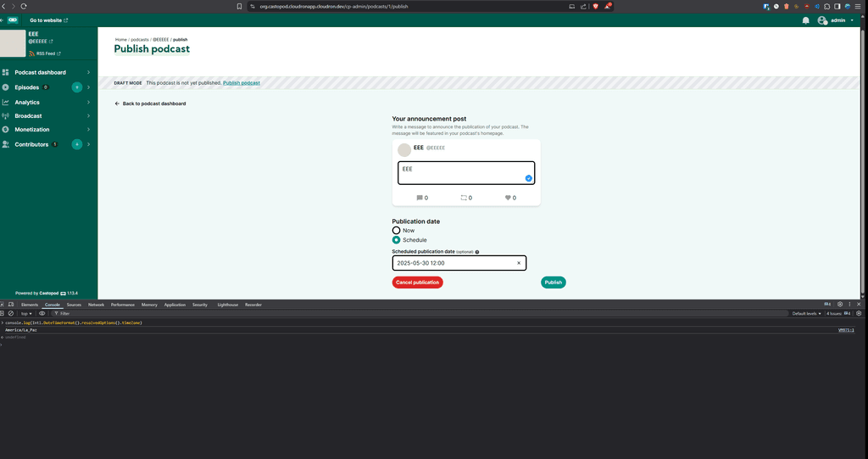Viewport: 868px width, 459px height.
Task: Click the EEE podcast cover thumbnail
Action: 12,43
